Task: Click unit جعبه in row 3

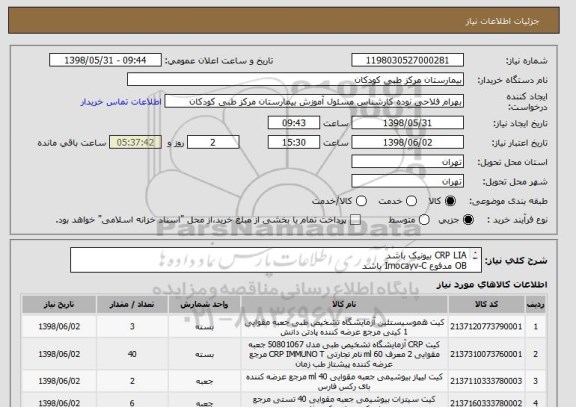Action: (x=204, y=381)
